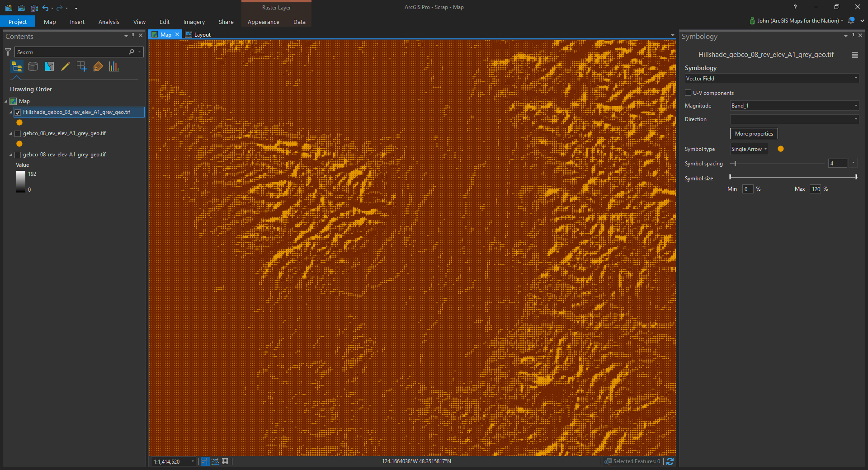Open the Undo history dropdown arrow
This screenshot has height=470, width=868.
point(52,8)
